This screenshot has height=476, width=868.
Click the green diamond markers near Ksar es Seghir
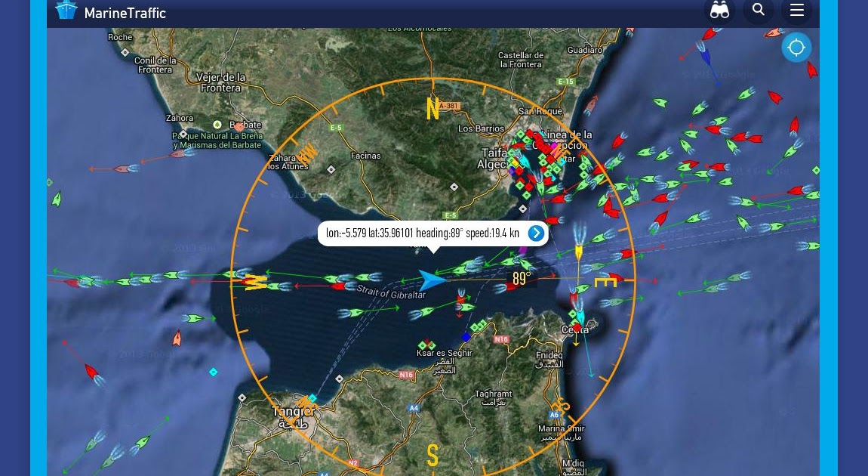tap(426, 345)
